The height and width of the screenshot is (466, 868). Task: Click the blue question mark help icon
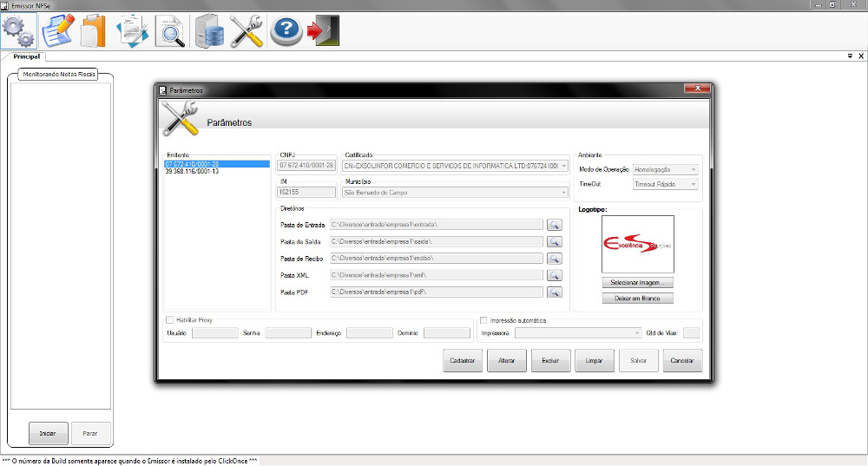(286, 30)
